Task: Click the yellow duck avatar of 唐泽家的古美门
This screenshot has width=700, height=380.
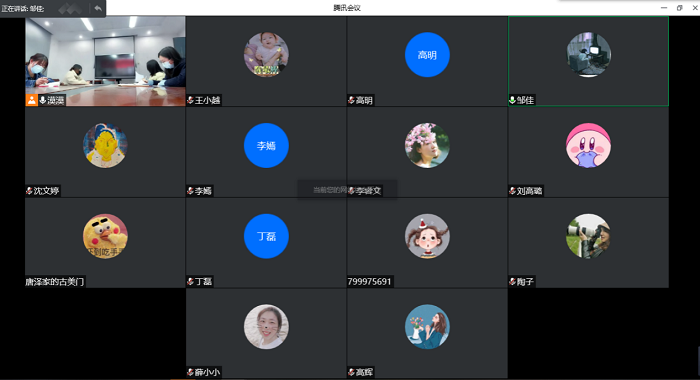Action: click(105, 236)
